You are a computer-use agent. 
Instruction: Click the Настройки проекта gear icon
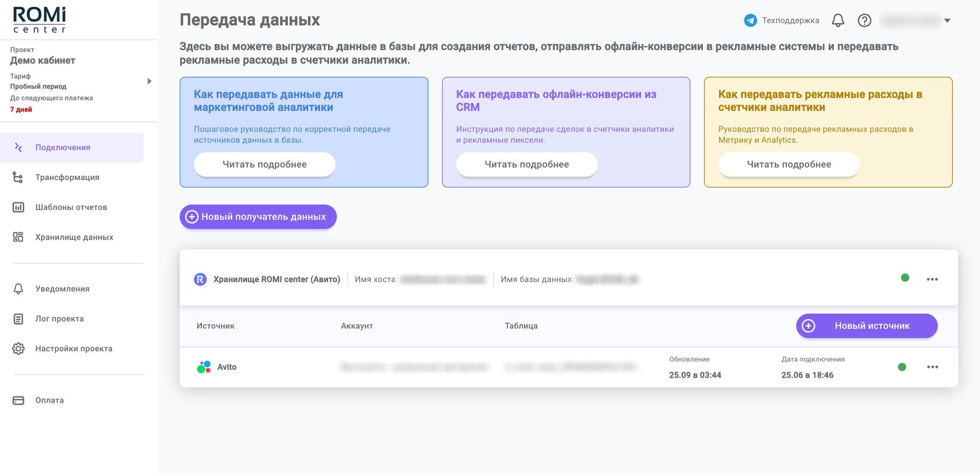[18, 349]
